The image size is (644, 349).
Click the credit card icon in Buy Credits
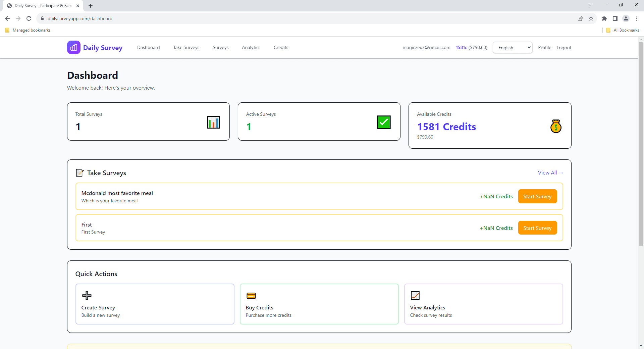coord(251,296)
